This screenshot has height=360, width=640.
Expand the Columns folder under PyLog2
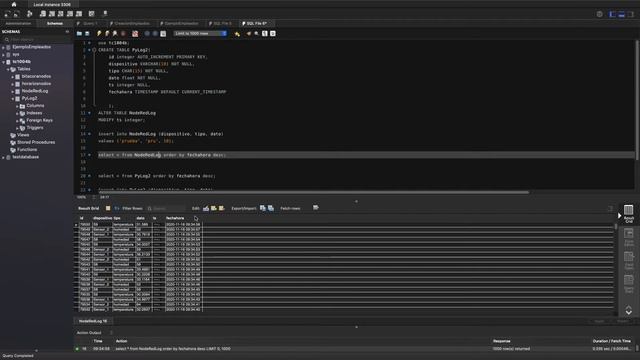click(17, 106)
